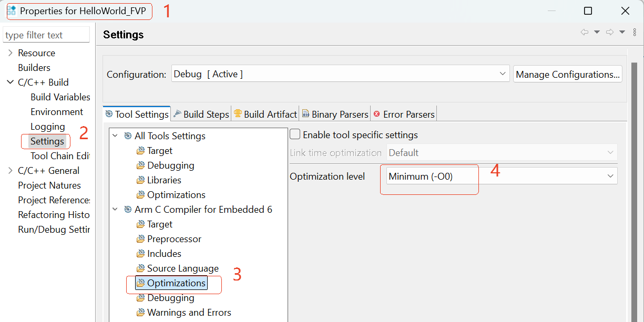Click the Preprocessor folder icon
Viewport: 644px width, 322px height.
(x=140, y=239)
